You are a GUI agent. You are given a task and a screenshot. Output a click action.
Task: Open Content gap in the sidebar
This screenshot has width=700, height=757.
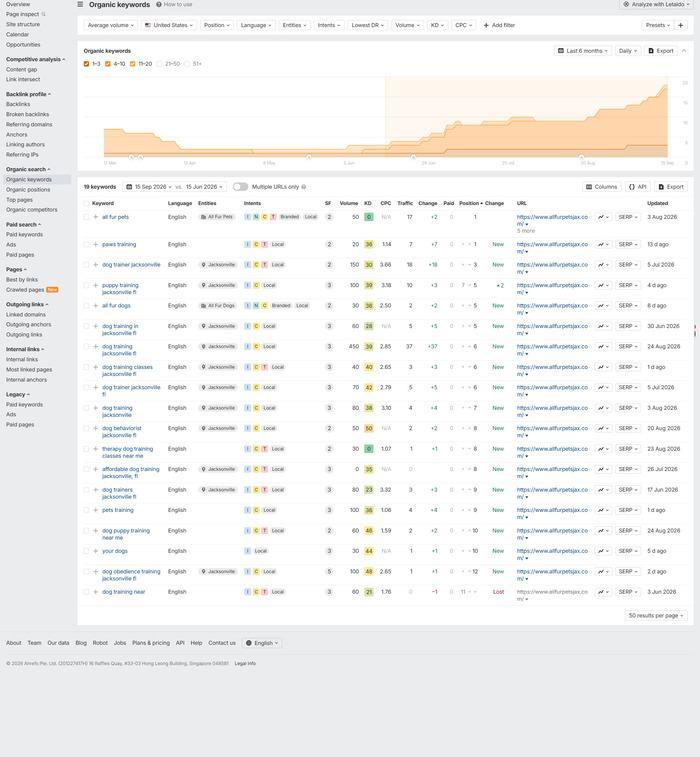pyautogui.click(x=21, y=70)
